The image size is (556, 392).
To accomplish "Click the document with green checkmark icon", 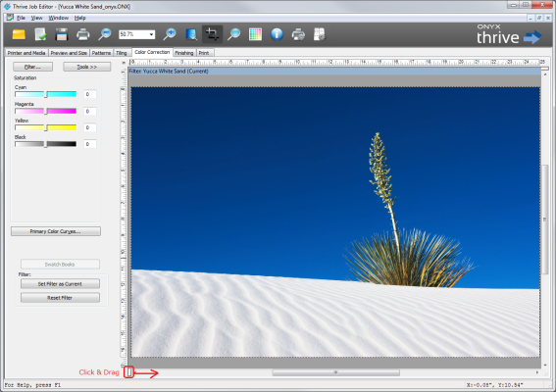I will 40,34.
